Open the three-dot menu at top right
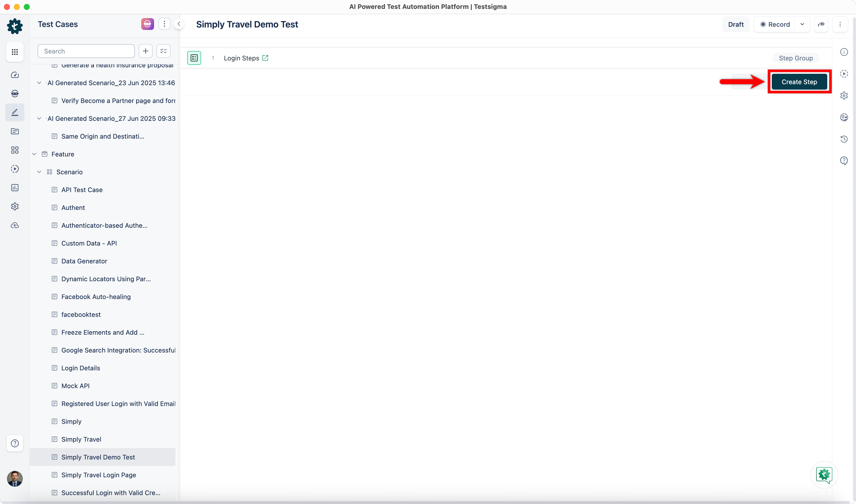This screenshot has height=504, width=856. (x=840, y=25)
